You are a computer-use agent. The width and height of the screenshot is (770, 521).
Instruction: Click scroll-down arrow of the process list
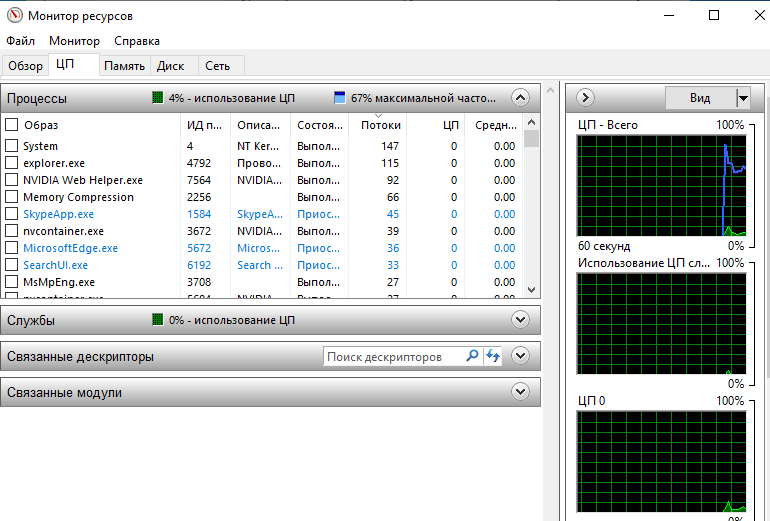coord(531,290)
